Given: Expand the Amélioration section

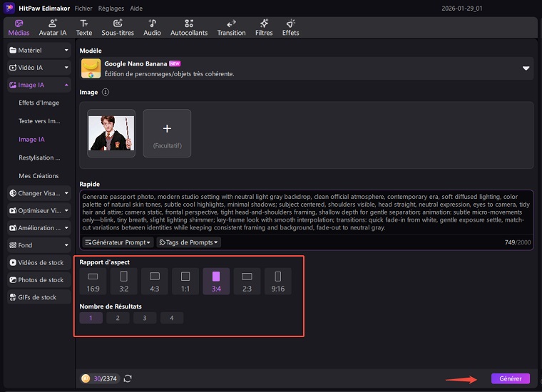Looking at the screenshot, I should (x=39, y=227).
